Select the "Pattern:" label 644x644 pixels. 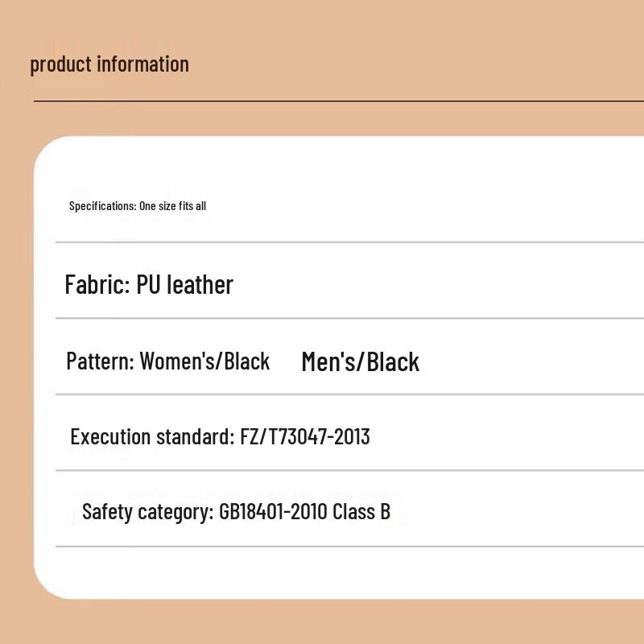click(x=100, y=361)
